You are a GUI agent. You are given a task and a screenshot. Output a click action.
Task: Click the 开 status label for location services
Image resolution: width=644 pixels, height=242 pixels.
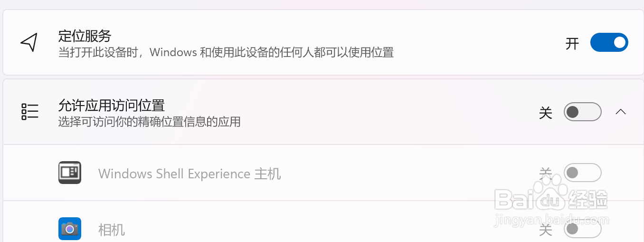(x=572, y=43)
